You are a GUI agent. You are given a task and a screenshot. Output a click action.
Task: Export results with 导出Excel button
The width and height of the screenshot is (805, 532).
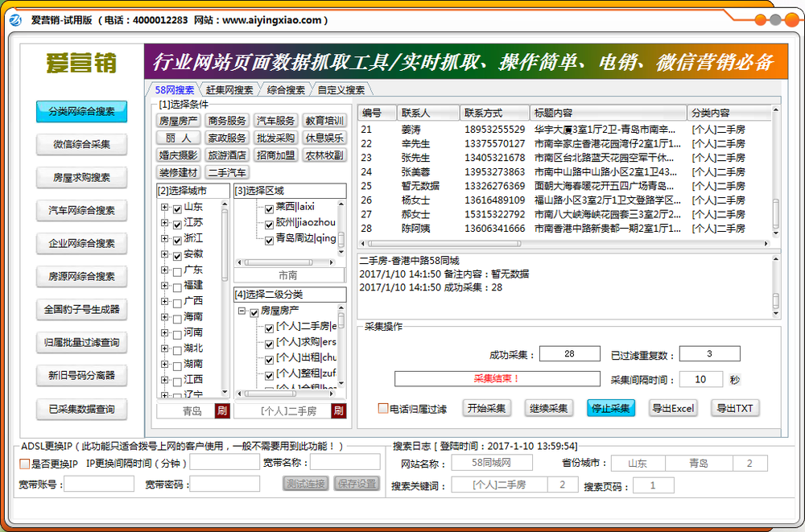click(673, 408)
